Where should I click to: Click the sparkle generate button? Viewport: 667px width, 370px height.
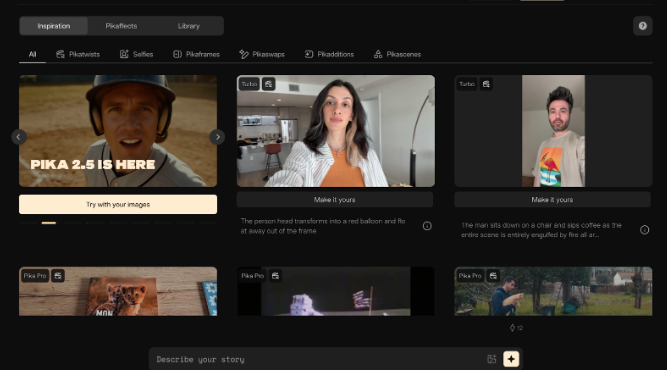coord(511,359)
